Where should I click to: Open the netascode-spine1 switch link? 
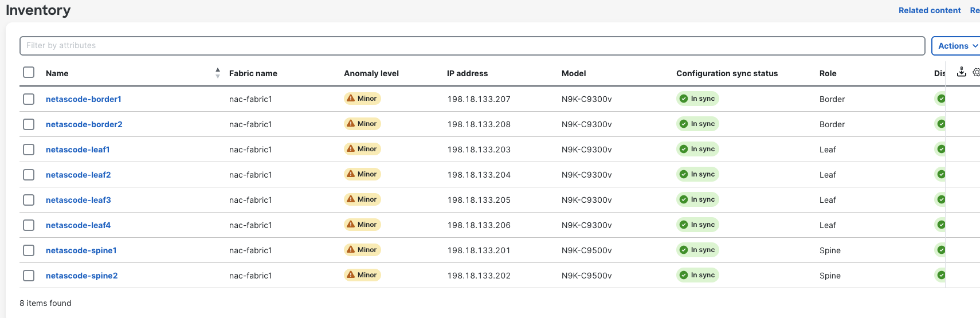81,250
